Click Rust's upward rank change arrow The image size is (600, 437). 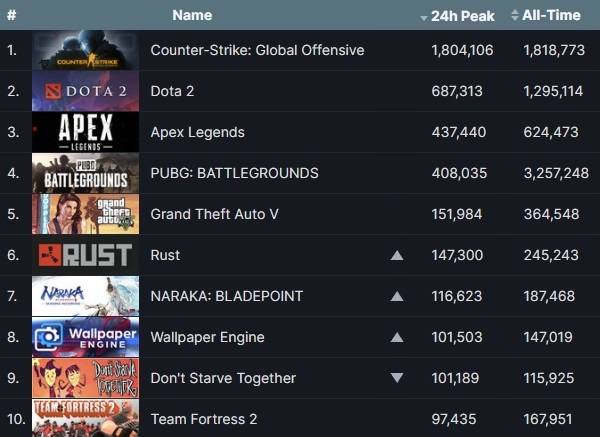397,255
